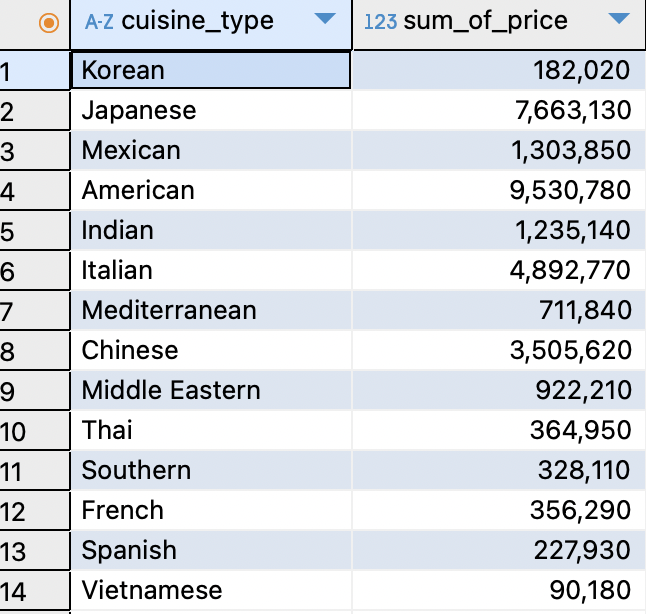Select the Mediterranean cell
The height and width of the screenshot is (614, 646).
(x=211, y=310)
